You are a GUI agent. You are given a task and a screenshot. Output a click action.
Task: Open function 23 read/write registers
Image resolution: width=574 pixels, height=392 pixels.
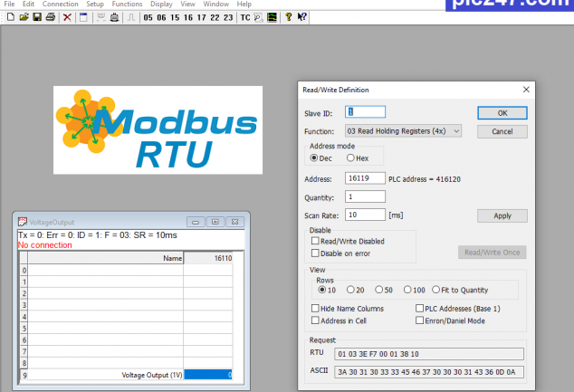(228, 17)
